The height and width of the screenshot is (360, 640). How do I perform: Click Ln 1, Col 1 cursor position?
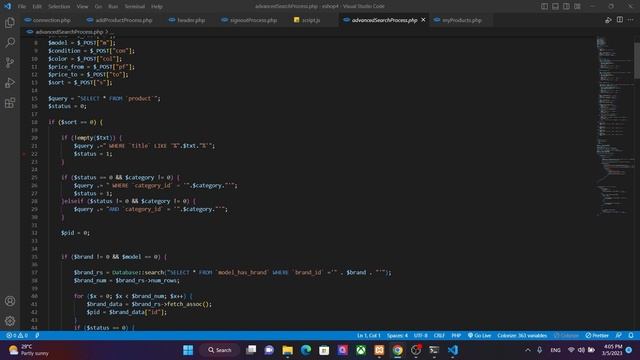[x=369, y=336]
